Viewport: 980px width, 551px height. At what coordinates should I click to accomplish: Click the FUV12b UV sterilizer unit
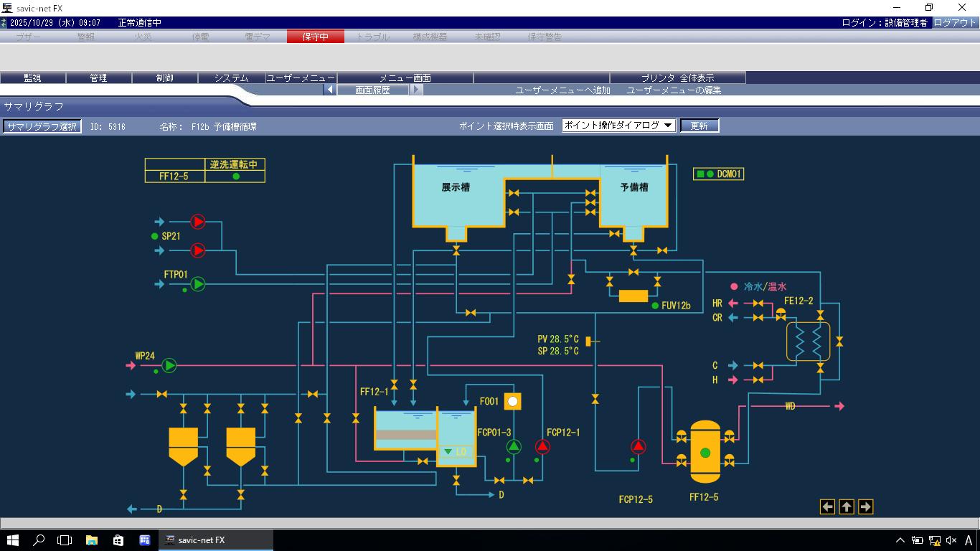pyautogui.click(x=633, y=296)
